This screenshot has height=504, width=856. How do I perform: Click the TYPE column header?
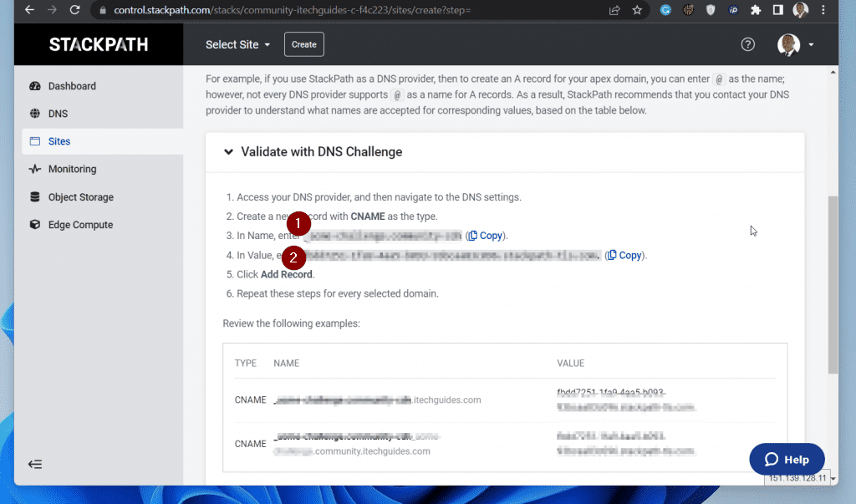246,363
